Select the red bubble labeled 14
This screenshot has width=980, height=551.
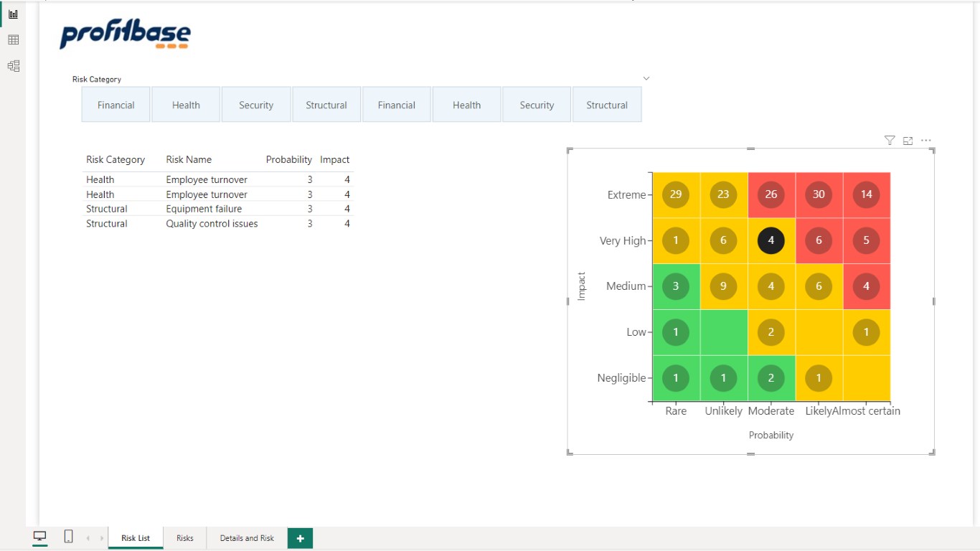[x=867, y=194]
